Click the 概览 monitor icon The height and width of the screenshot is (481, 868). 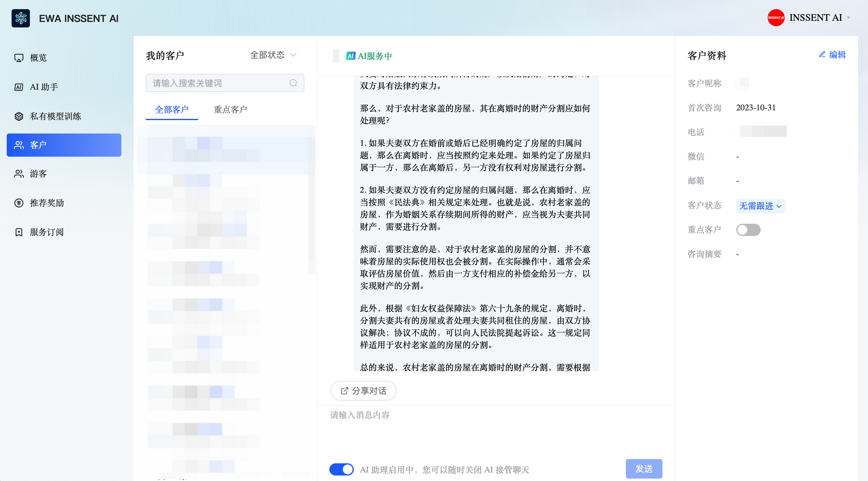pos(19,58)
